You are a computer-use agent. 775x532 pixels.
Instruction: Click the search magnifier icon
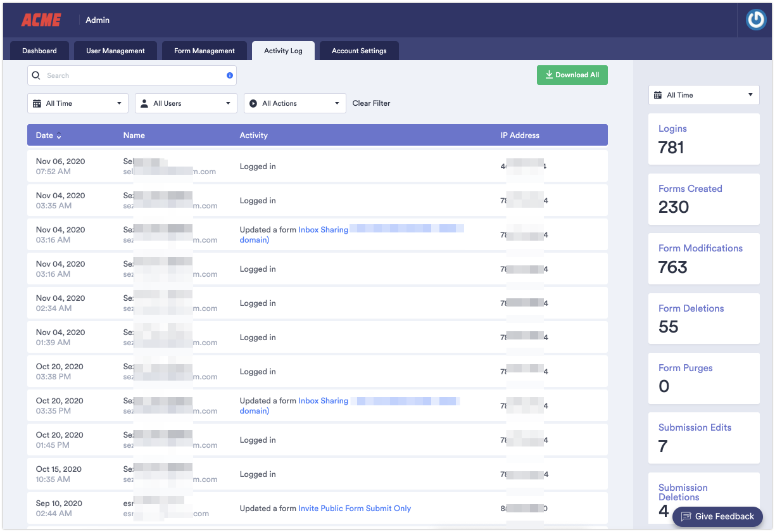tap(36, 75)
